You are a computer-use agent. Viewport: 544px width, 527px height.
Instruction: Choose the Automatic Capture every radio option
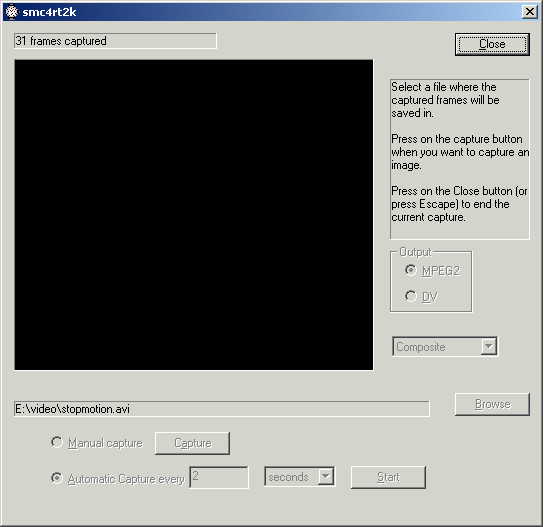[x=57, y=478]
